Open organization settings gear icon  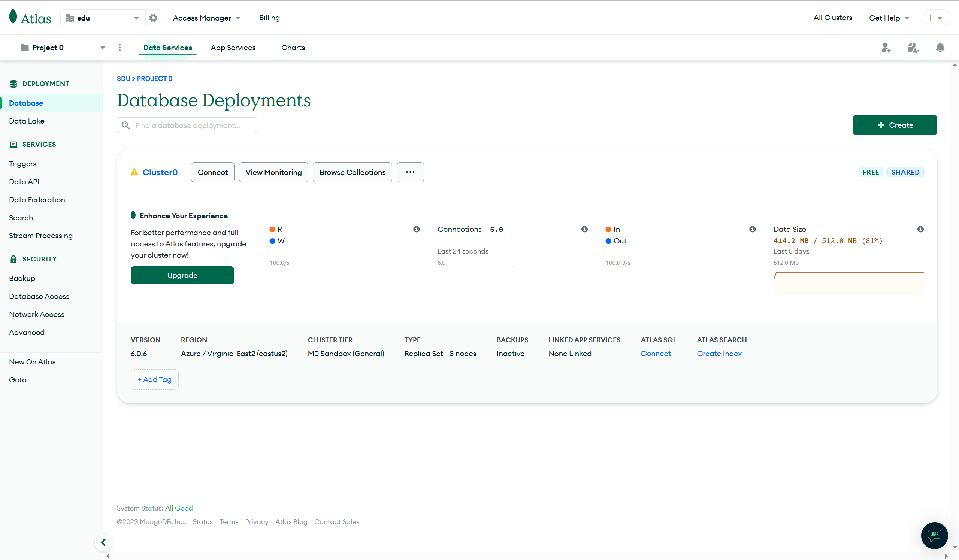(x=153, y=18)
